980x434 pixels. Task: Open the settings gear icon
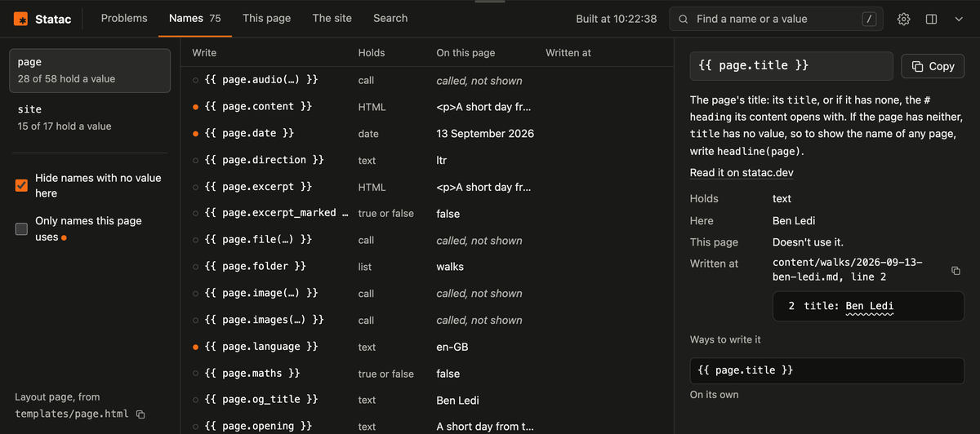(903, 19)
